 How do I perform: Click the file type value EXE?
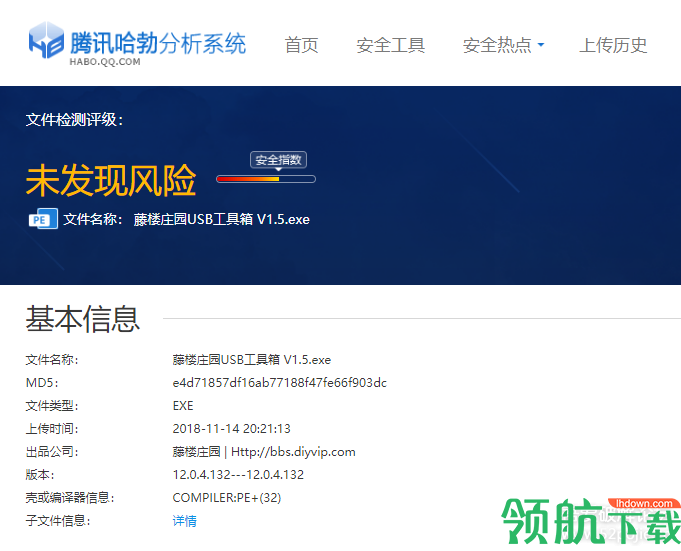(183, 406)
